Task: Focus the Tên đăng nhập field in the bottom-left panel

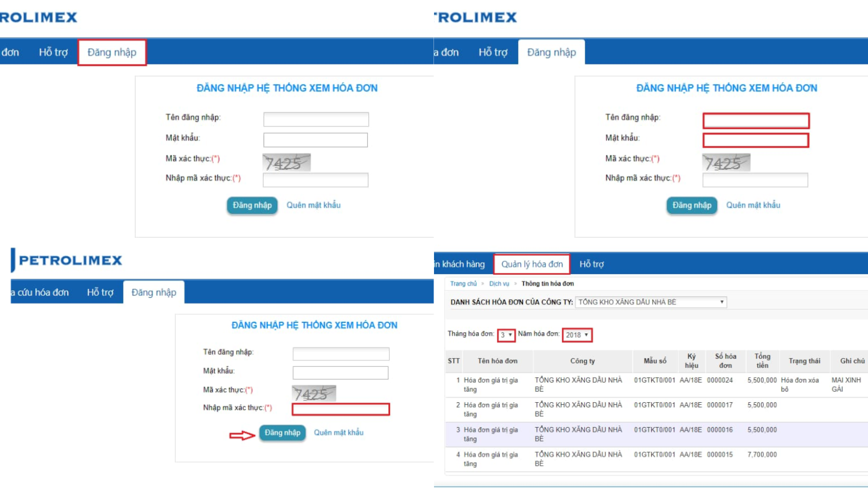Action: pos(341,354)
